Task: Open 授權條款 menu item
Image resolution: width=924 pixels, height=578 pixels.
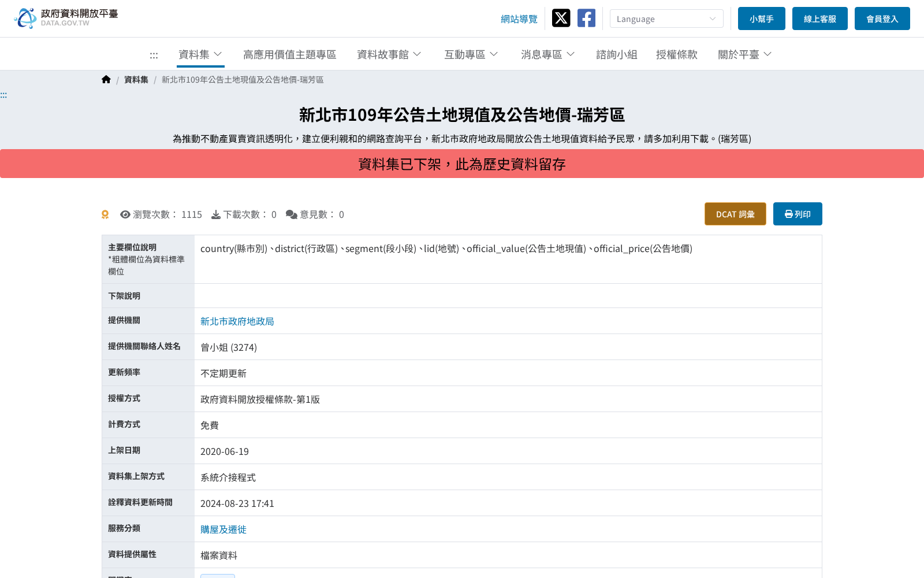Action: click(677, 54)
